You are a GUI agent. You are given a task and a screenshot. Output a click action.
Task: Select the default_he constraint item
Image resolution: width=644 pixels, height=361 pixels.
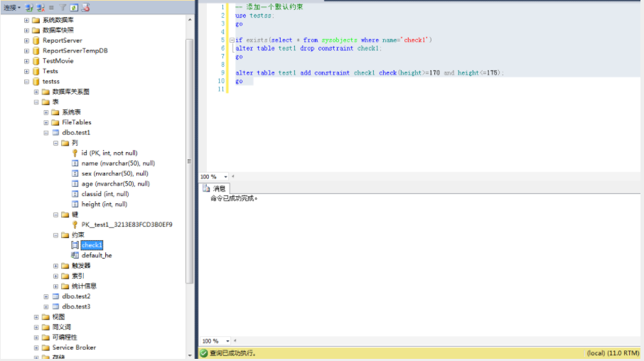[x=97, y=255]
